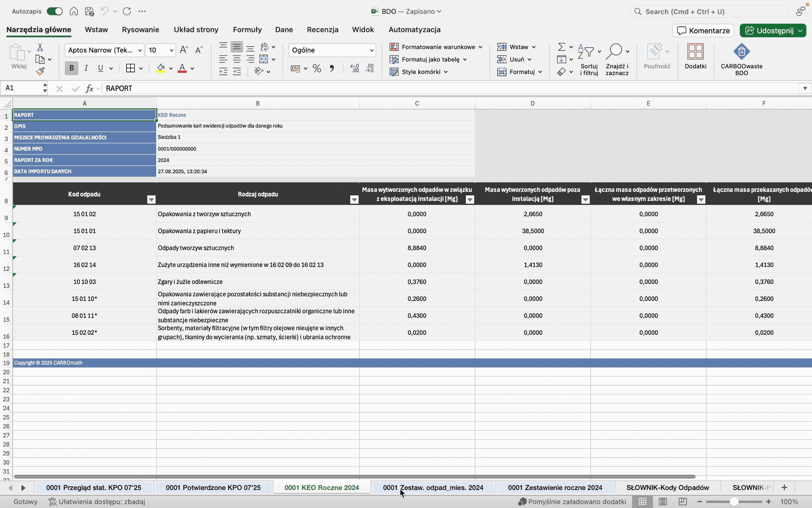Click the zoom slider handle
This screenshot has width=812, height=508.
(x=734, y=501)
